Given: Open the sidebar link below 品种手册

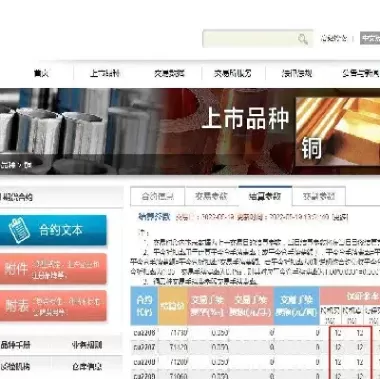Looking at the screenshot, I should tap(15, 367).
